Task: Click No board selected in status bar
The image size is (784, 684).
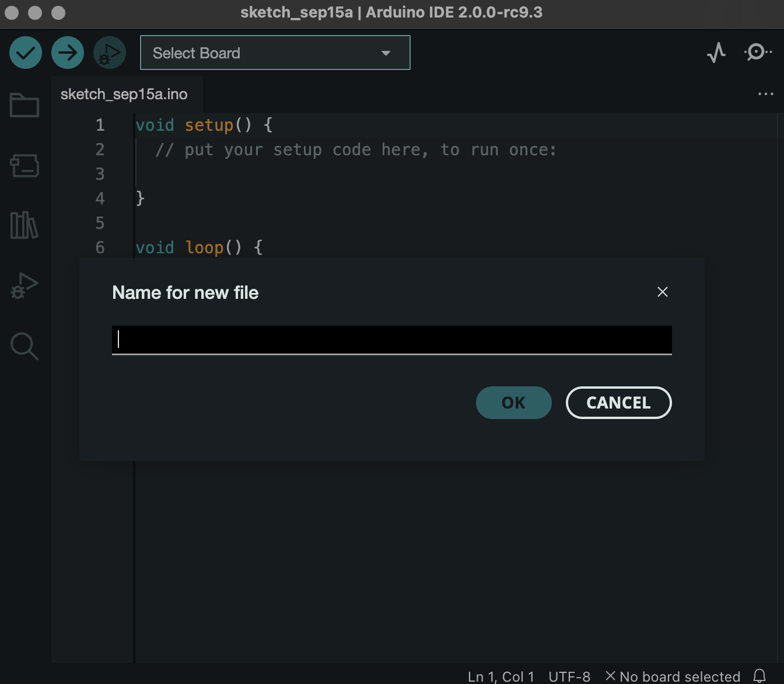Action: coord(673,676)
